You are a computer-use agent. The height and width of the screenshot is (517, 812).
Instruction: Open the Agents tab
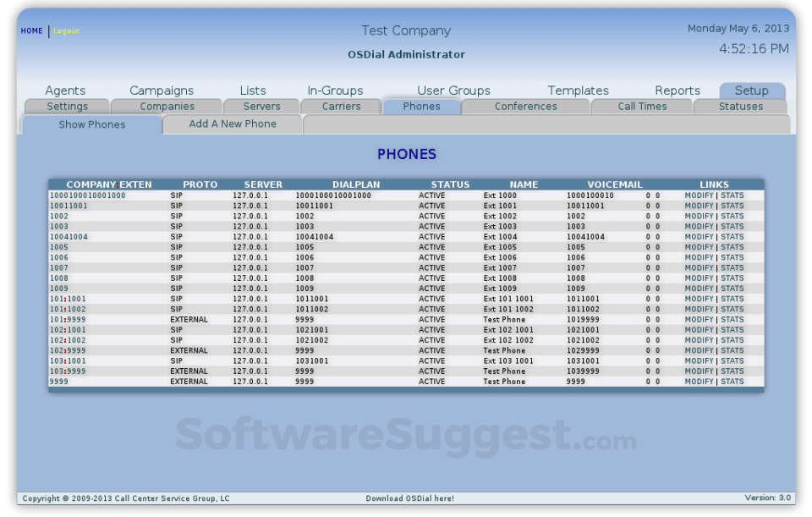65,91
